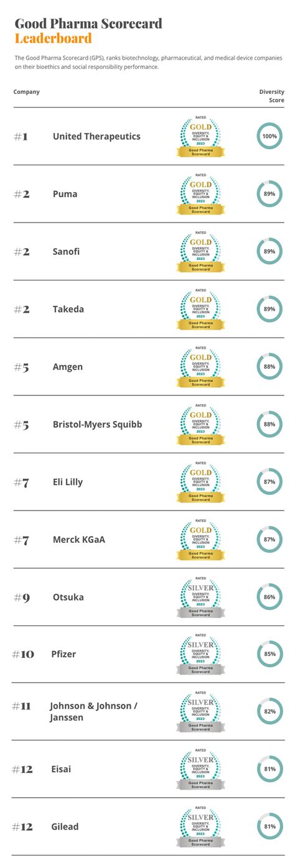The image size is (295, 868).
Task: Click Bristol-Myers Squibb's Gold badge
Action: pos(200,424)
